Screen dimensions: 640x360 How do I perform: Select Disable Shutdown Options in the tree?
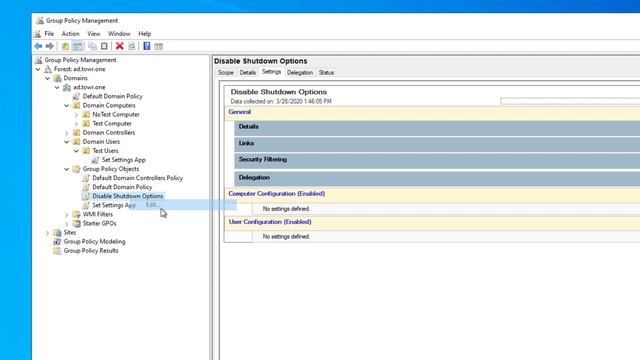(127, 196)
